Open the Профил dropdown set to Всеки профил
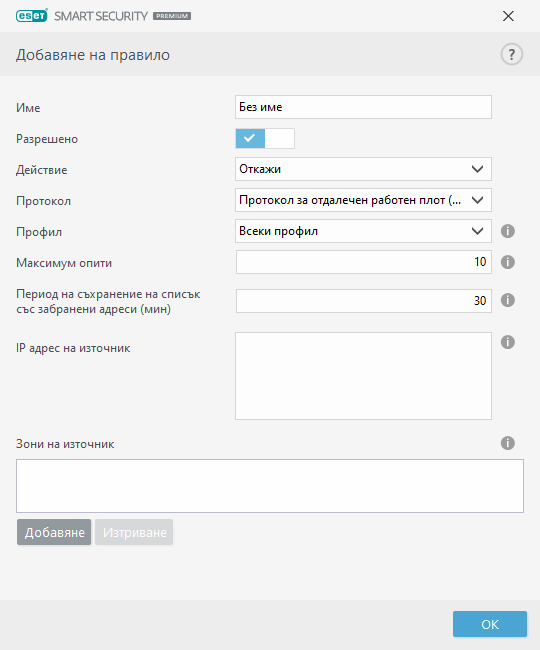Screen dimensions: 540x650 click(x=363, y=231)
